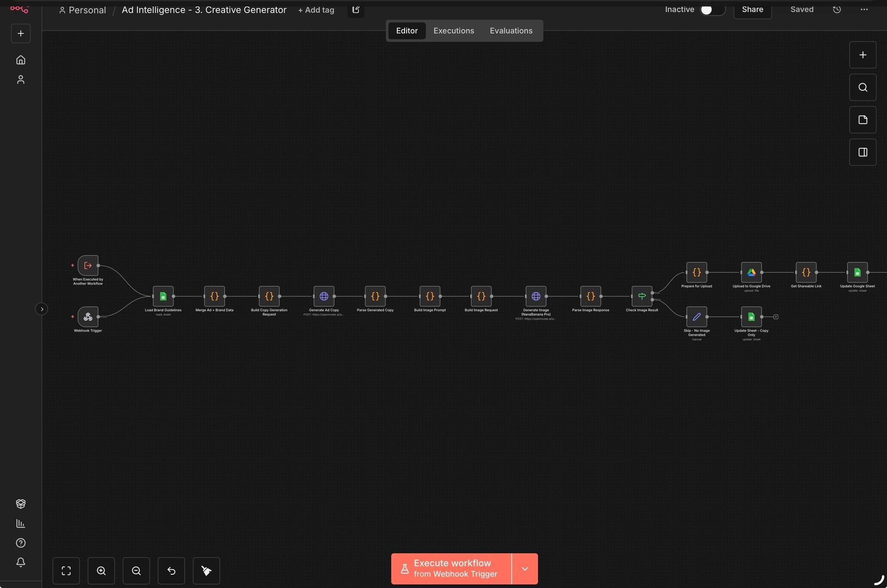This screenshot has height=588, width=887.
Task: Click the add sticky note icon
Action: 863,120
